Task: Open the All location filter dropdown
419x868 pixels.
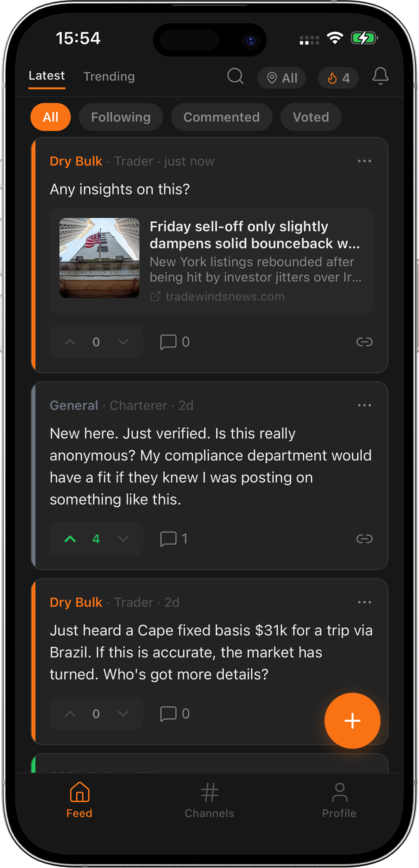Action: coord(282,78)
